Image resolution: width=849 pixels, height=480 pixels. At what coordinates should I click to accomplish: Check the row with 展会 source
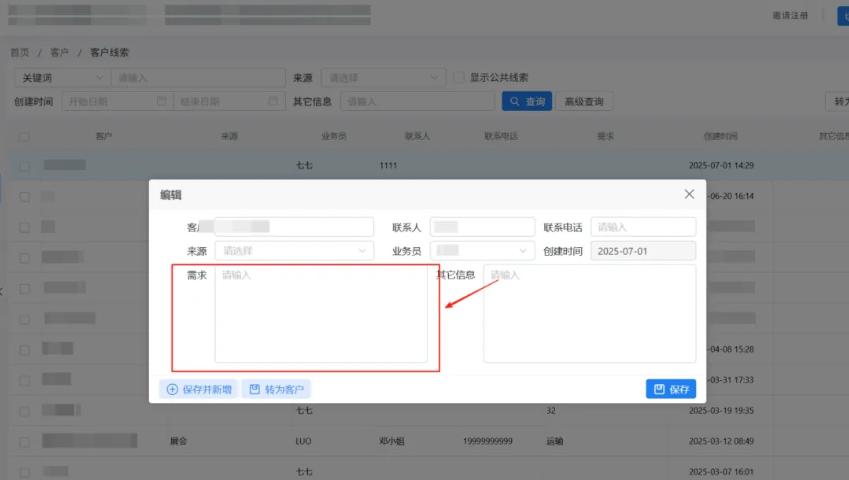tap(24, 442)
